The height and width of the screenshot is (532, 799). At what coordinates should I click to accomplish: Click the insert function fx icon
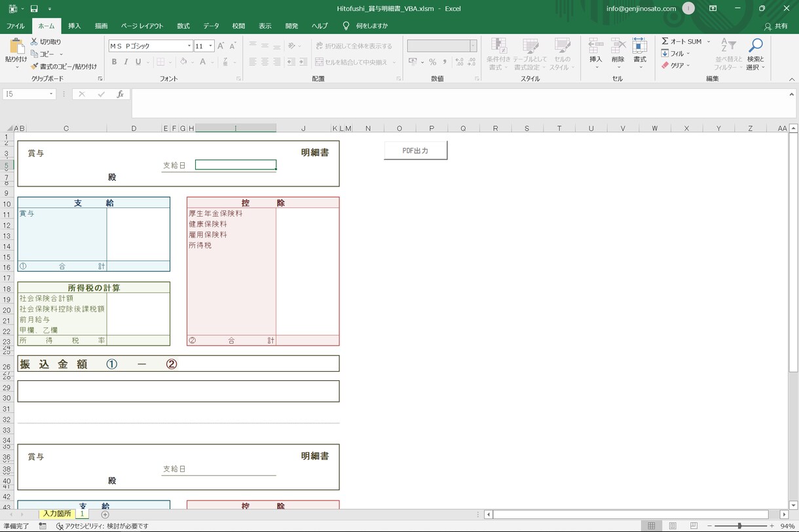click(120, 94)
